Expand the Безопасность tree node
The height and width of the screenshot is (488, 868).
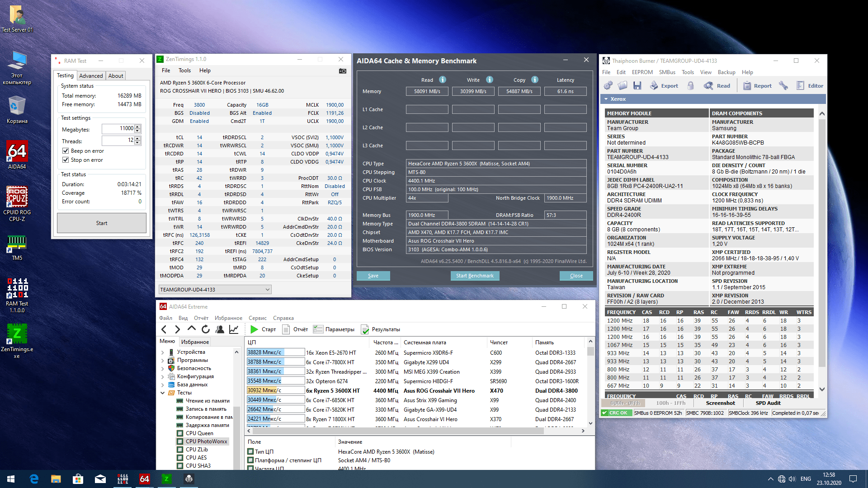click(163, 369)
